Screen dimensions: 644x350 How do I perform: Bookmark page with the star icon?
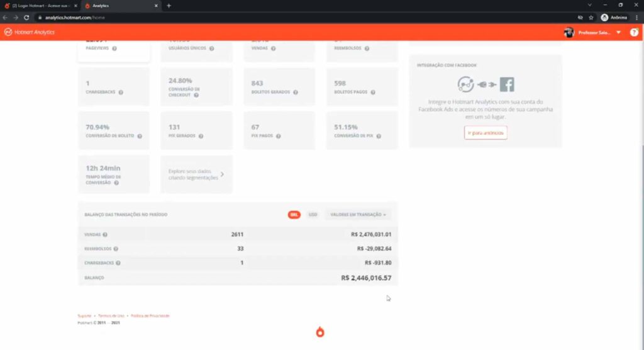coord(591,18)
